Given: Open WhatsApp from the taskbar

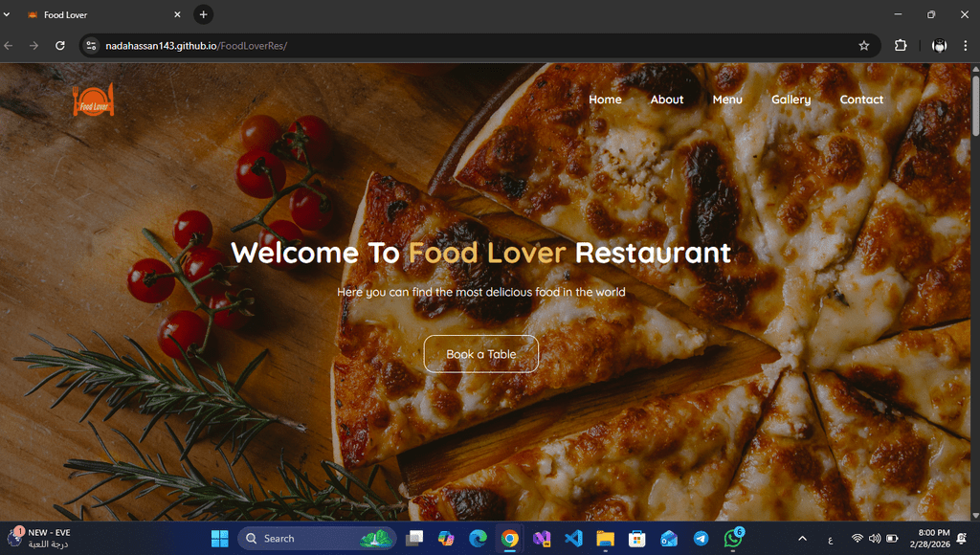Looking at the screenshot, I should pyautogui.click(x=732, y=539).
